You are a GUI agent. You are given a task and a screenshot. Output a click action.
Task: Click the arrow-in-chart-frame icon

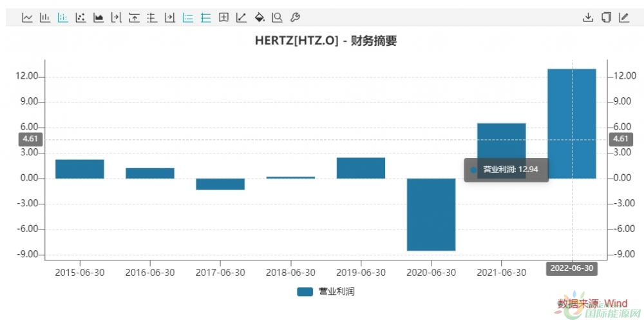[169, 17]
